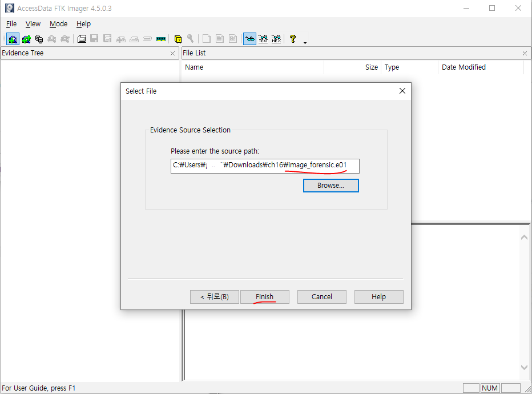The height and width of the screenshot is (394, 532).
Task: Toggle the HEX view mode icon
Action: point(276,39)
